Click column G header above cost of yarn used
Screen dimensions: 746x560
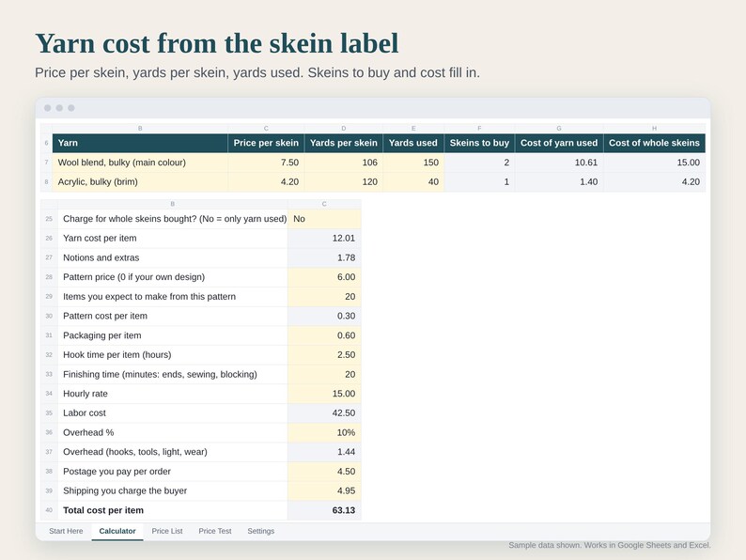click(x=559, y=129)
